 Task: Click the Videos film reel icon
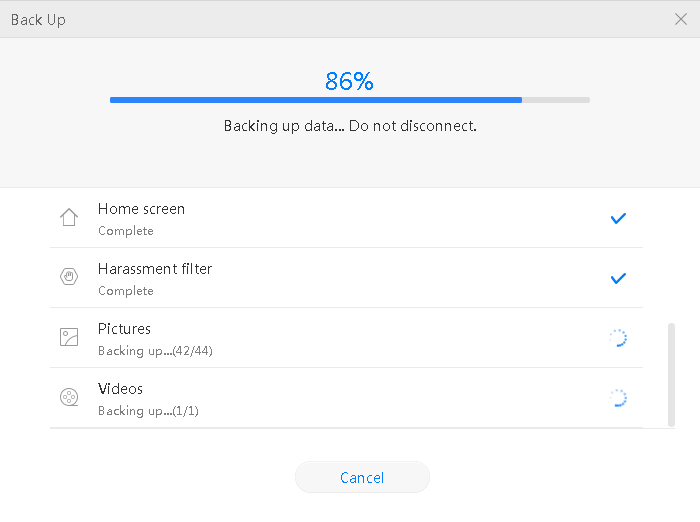(69, 397)
